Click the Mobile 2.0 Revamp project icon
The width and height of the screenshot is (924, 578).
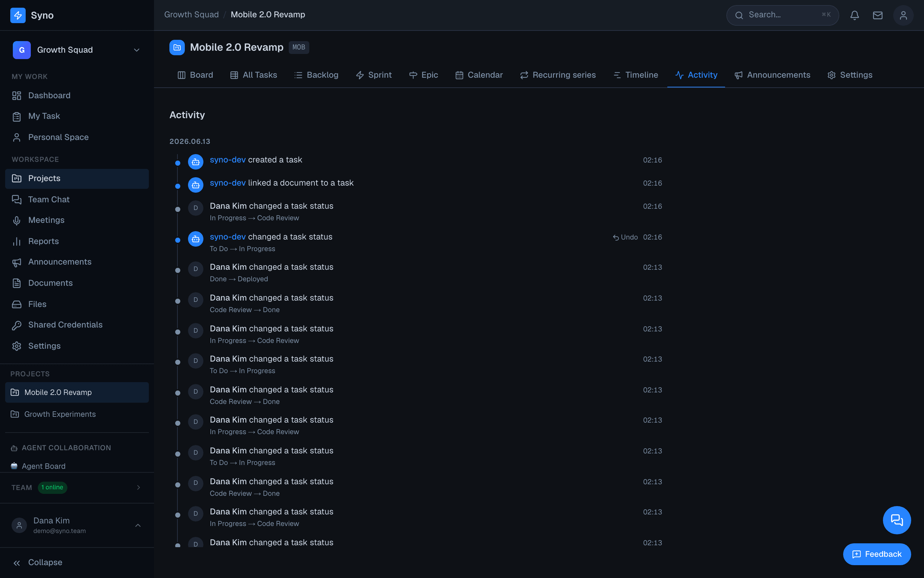point(177,48)
